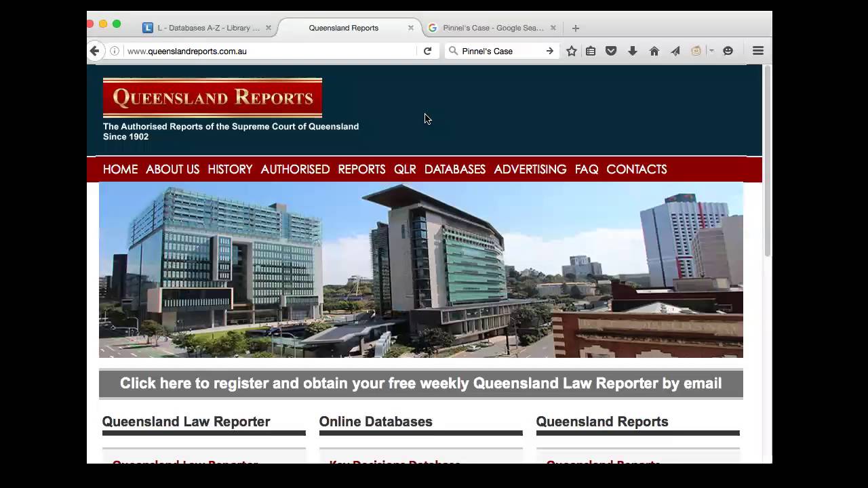The image size is (868, 488).
Task: Submit the Pinnel's Case search arrow
Action: tap(550, 51)
